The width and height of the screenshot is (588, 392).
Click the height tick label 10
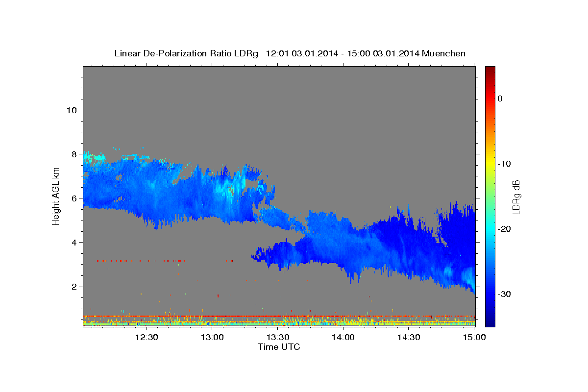click(71, 110)
